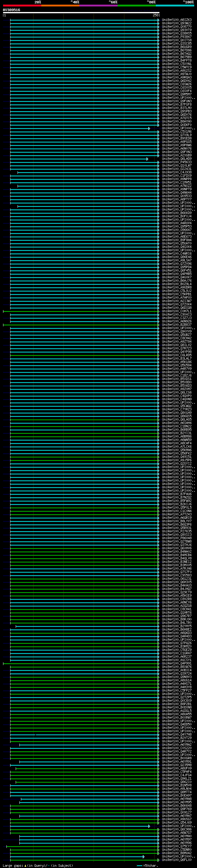Click the orange ~40% identity color segment
Viewport: 197px width, 868px height.
click(60, 6)
